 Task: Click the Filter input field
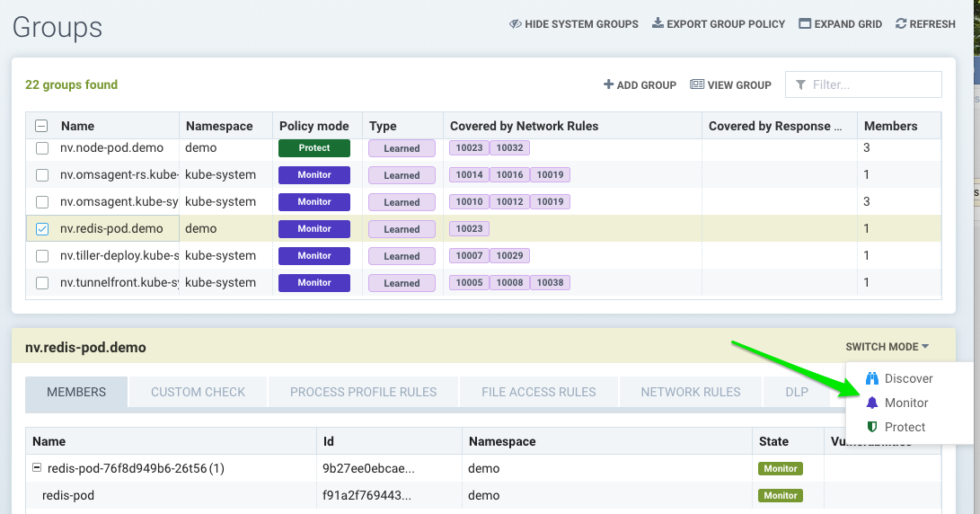(x=871, y=84)
